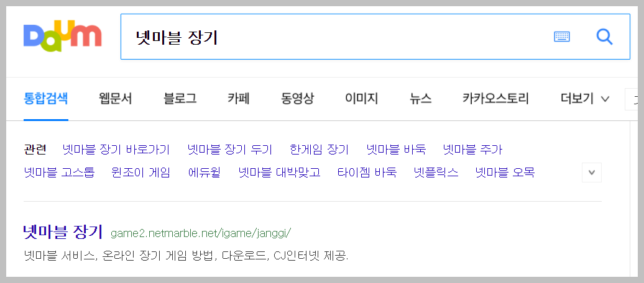644x283 pixels.
Task: Open the 넷마블 장기 result title
Action: click(x=63, y=232)
